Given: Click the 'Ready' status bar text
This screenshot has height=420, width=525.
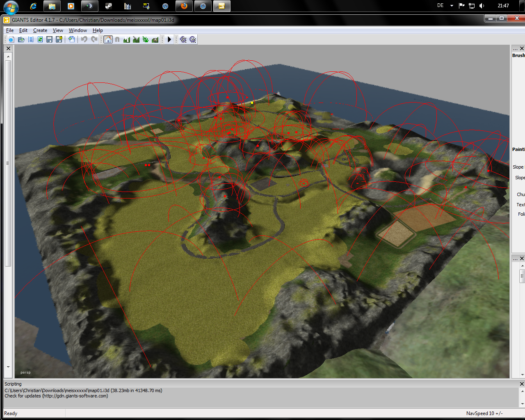Looking at the screenshot, I should tap(11, 413).
